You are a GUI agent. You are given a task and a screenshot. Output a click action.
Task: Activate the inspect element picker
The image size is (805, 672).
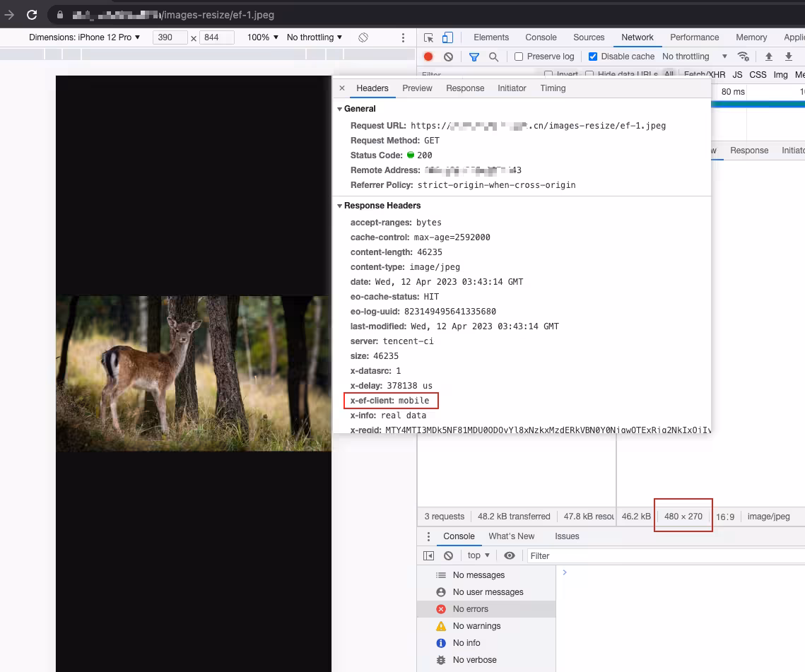(x=429, y=37)
